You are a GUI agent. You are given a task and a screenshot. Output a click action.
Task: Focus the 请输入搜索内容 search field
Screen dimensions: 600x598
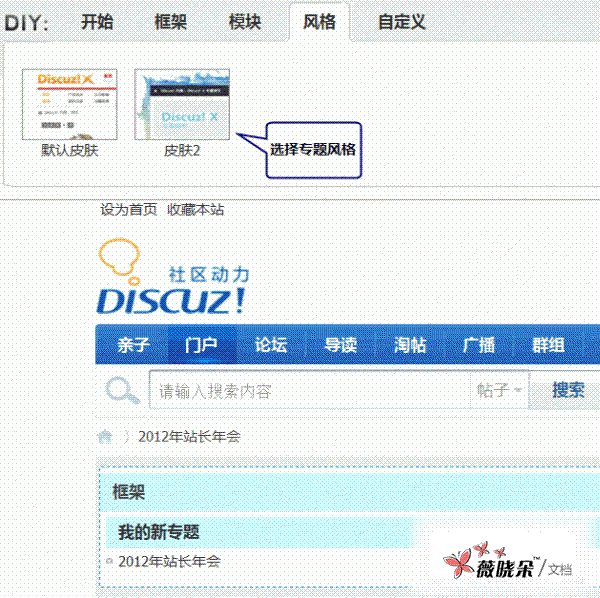308,391
